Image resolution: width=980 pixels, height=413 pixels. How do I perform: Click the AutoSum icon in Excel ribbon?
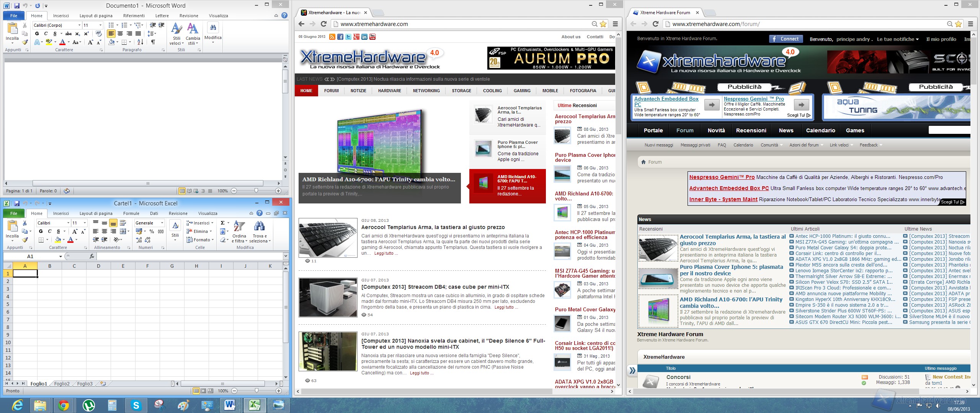223,223
